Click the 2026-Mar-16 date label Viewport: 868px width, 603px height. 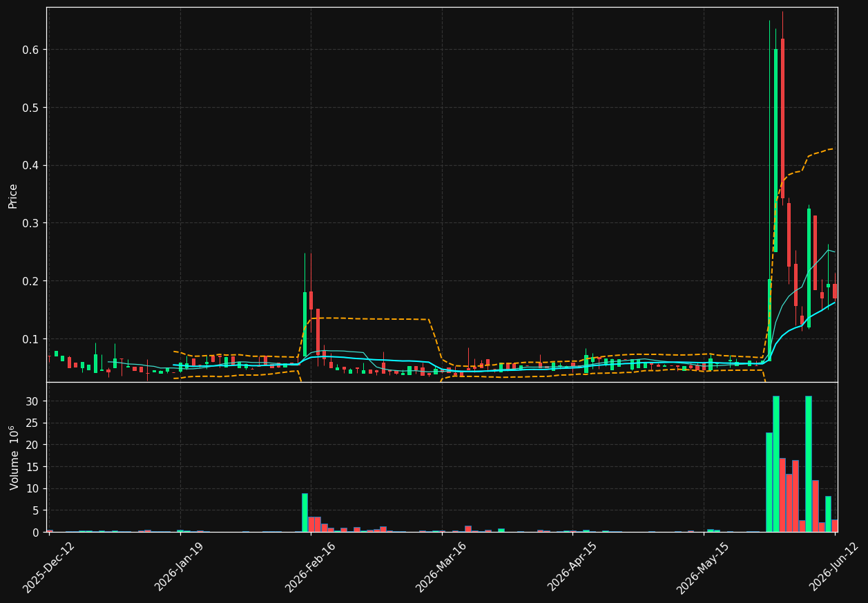(441, 567)
